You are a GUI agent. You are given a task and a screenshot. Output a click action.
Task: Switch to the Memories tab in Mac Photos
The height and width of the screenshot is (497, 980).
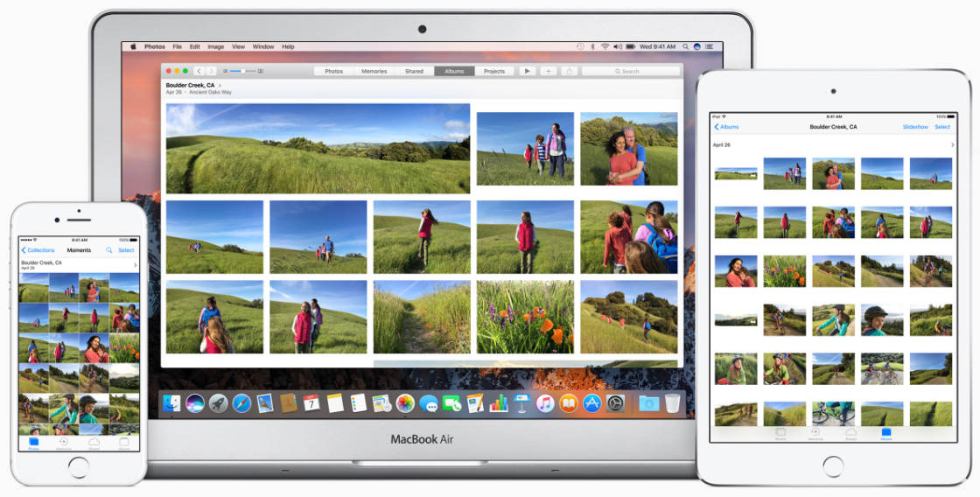coord(374,71)
